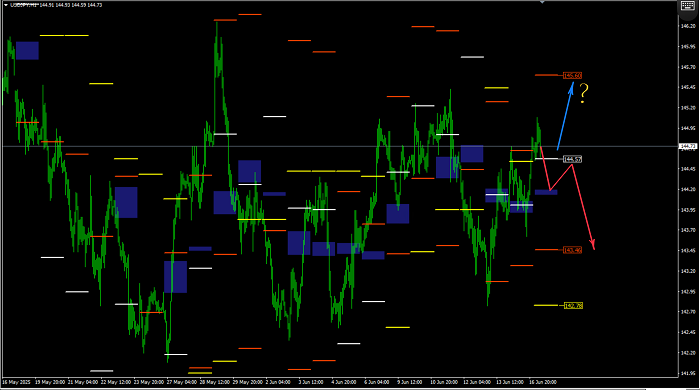Screen dimensions: 700x390
Task: Click the 2 Jun 04:00 label on time axis
Action: 278,382
